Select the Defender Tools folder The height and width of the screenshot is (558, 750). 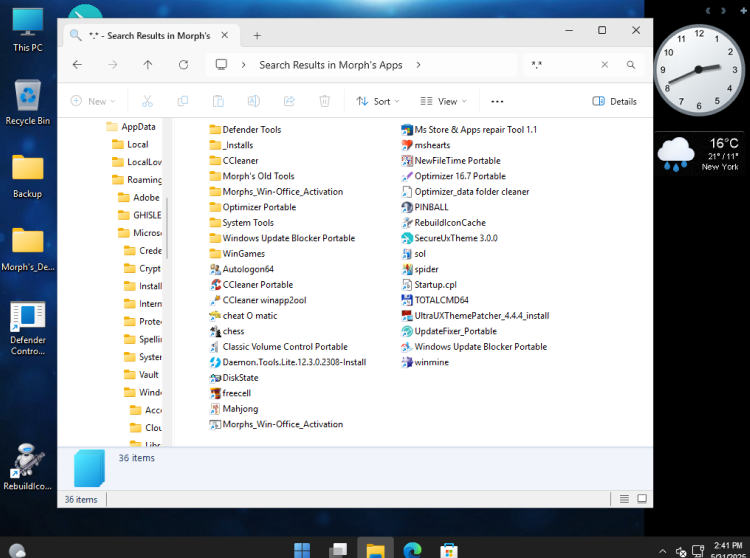[x=245, y=130]
